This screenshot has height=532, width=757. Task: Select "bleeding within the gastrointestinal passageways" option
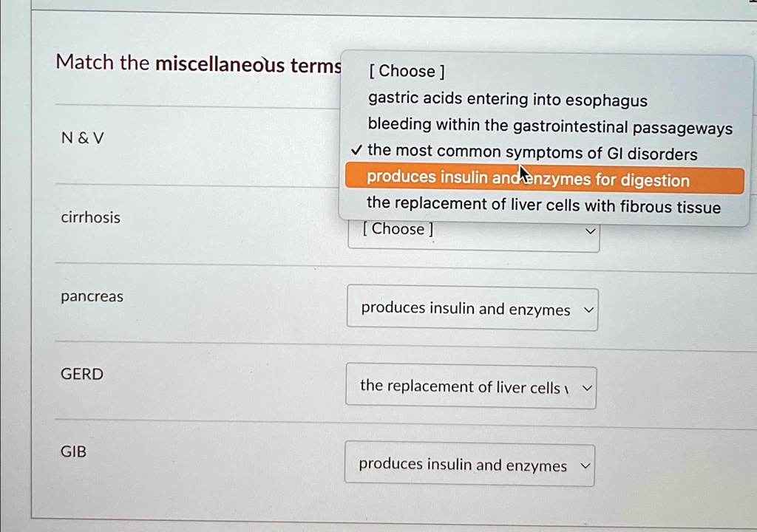tap(550, 127)
